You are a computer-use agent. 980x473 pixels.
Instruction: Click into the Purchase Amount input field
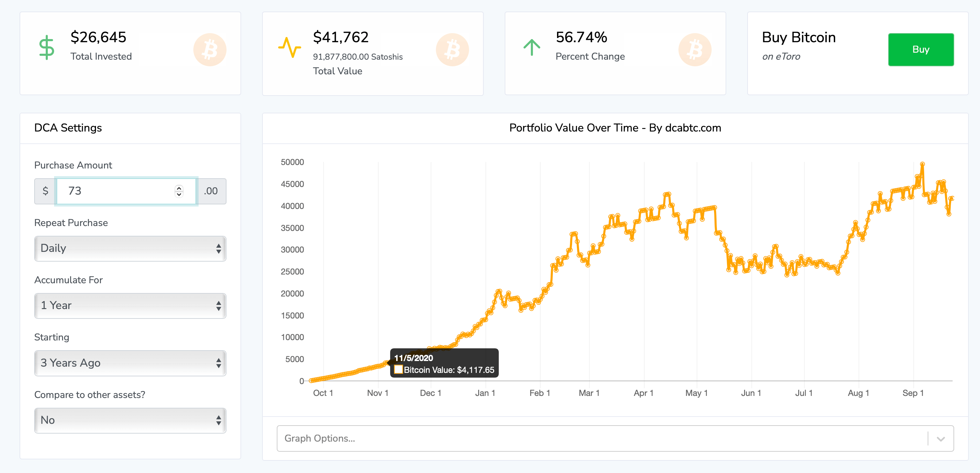(118, 191)
